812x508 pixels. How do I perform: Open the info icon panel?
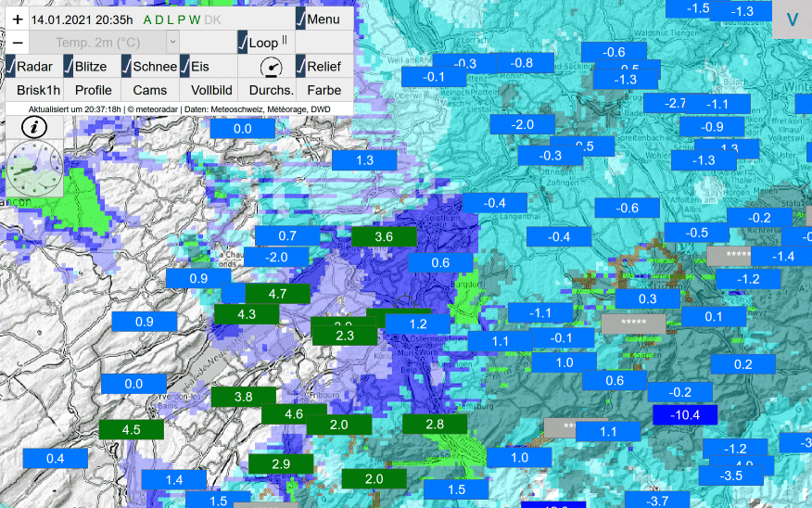click(34, 127)
